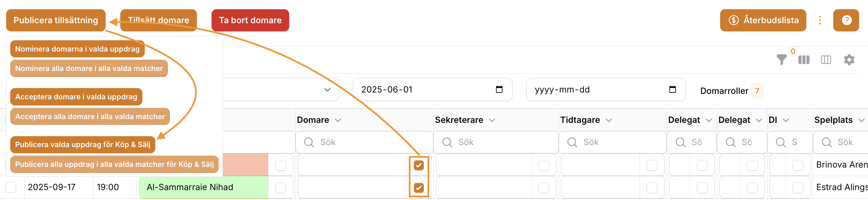
Task: Click the green Al-Sammarraie Nihad cell
Action: coord(204,187)
